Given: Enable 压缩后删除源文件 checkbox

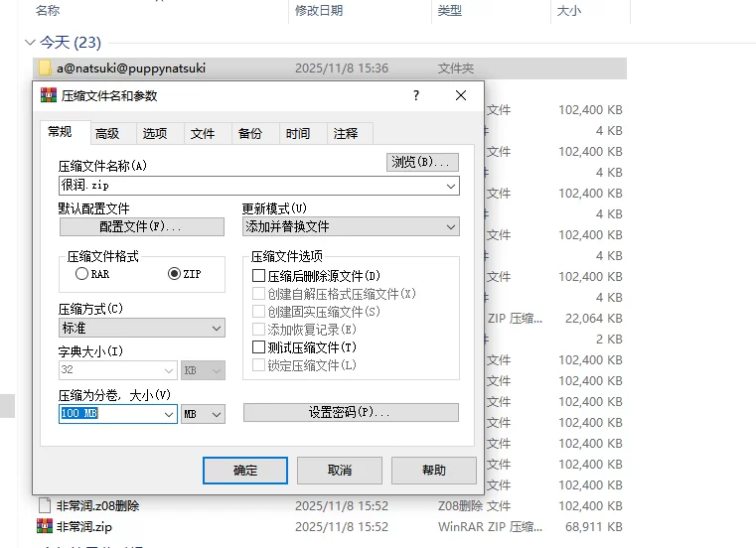Looking at the screenshot, I should pos(259,276).
